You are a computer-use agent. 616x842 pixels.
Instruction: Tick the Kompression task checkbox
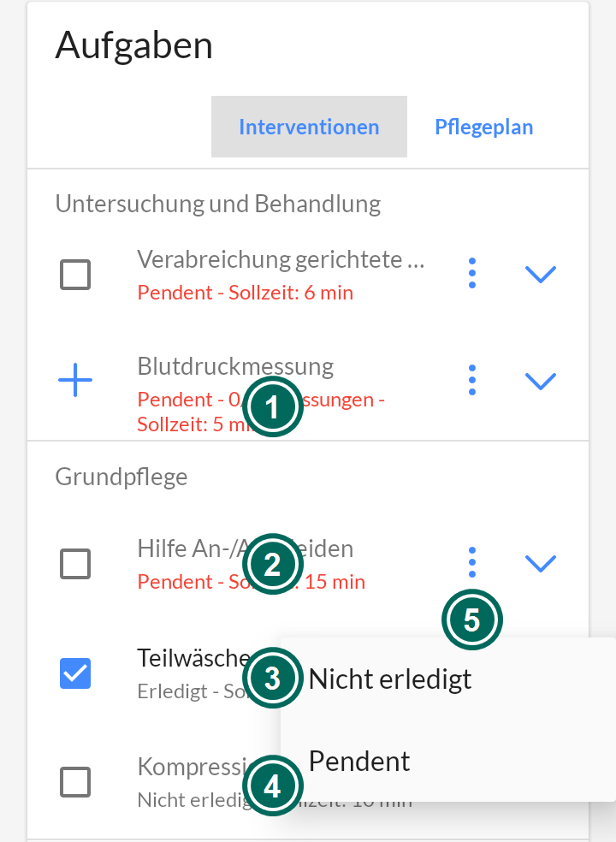point(75,782)
